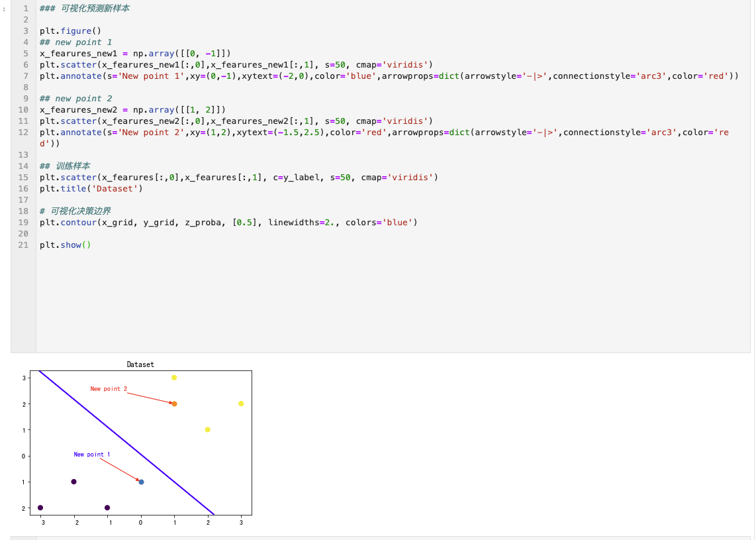Click line number 21 in the gutter
This screenshot has width=756, height=540.
(23, 244)
